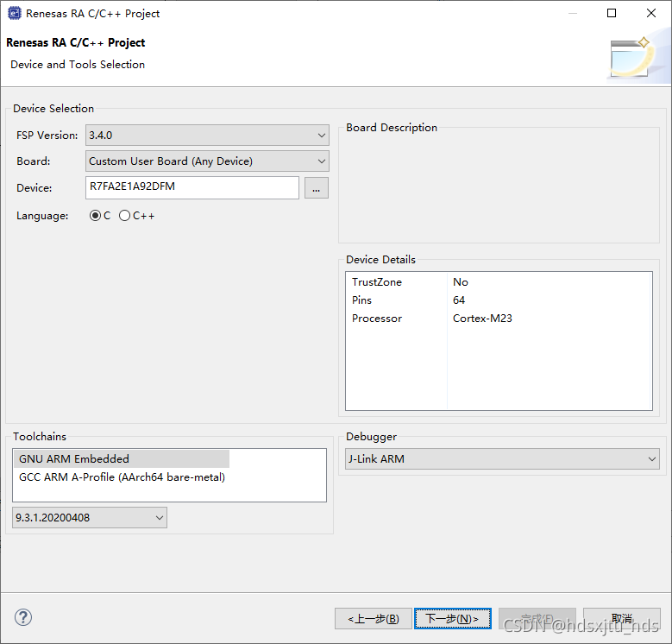Open the FSP Version dropdown
This screenshot has height=644, width=672.
coord(207,135)
